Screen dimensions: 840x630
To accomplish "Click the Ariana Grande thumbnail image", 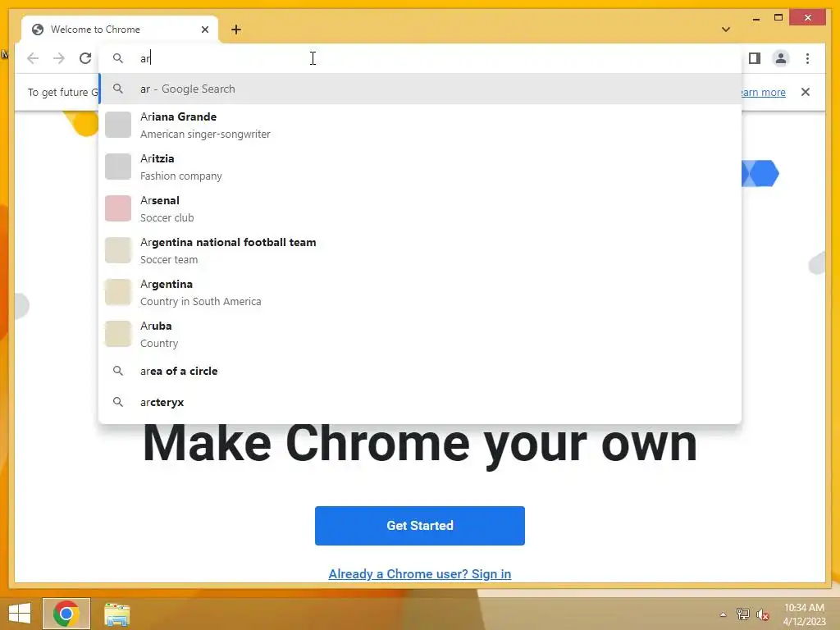I will coord(118,125).
